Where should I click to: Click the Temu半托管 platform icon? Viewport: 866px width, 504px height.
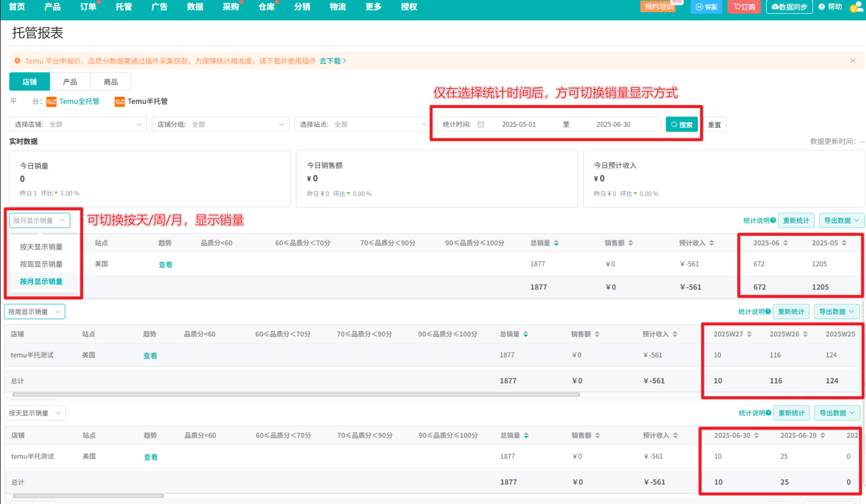tap(120, 102)
